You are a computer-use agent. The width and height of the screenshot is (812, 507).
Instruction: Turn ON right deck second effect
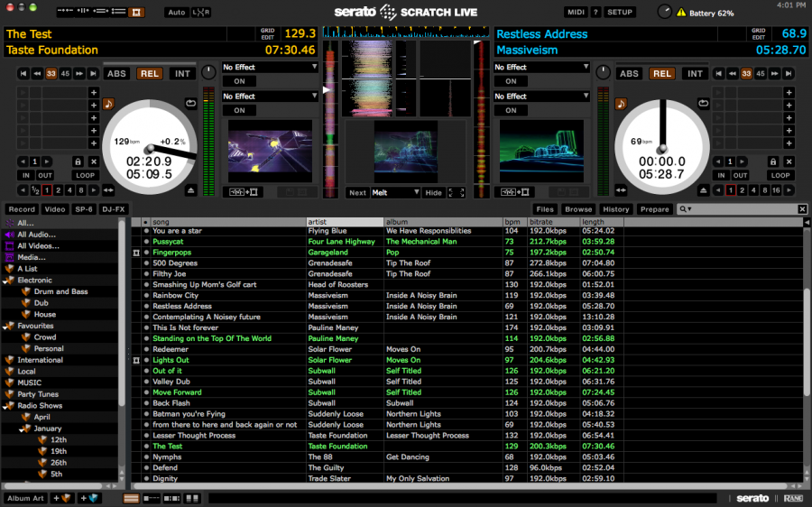[x=511, y=110]
